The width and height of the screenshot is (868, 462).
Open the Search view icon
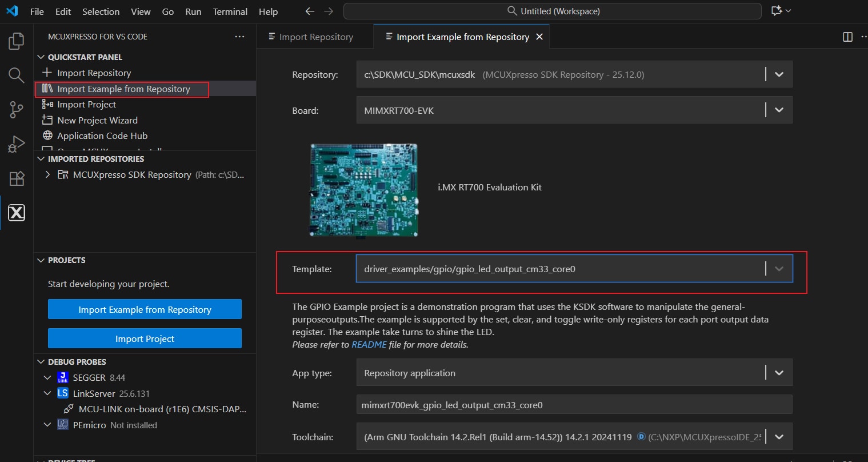coord(17,75)
